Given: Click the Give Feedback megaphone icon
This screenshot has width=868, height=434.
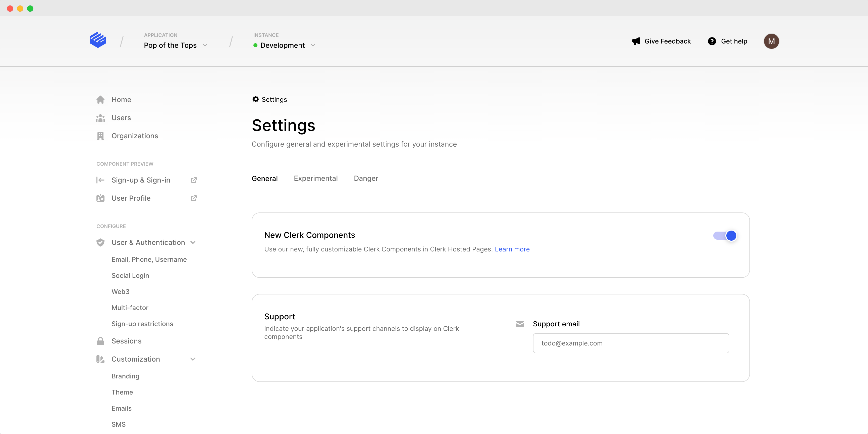Looking at the screenshot, I should 636,41.
